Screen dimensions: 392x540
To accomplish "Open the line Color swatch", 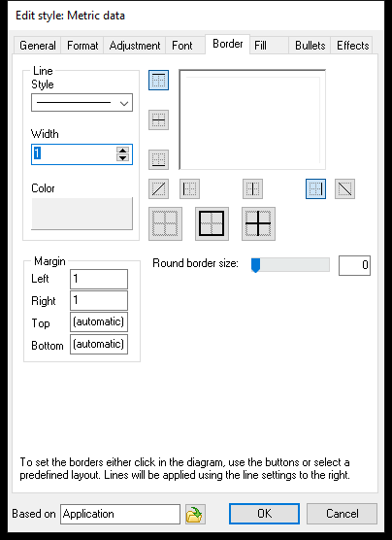I will 82,213.
